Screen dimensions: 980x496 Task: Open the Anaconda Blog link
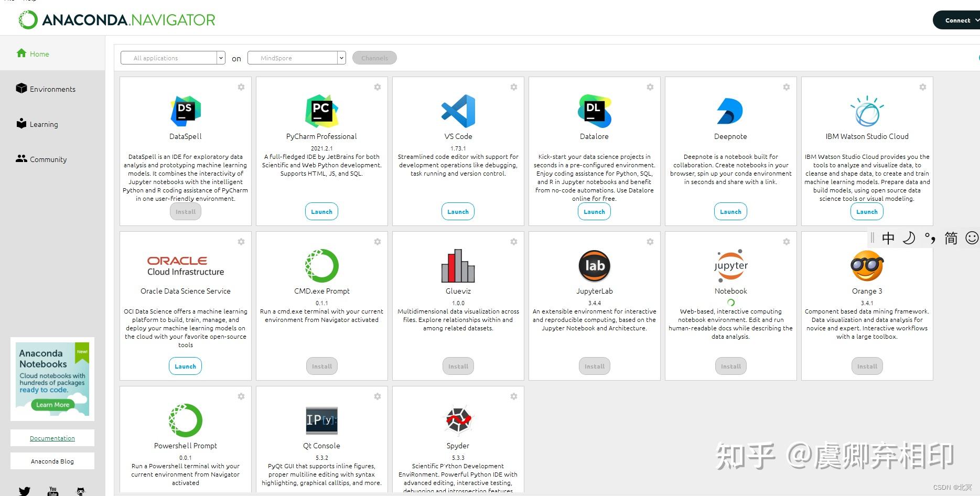point(52,461)
